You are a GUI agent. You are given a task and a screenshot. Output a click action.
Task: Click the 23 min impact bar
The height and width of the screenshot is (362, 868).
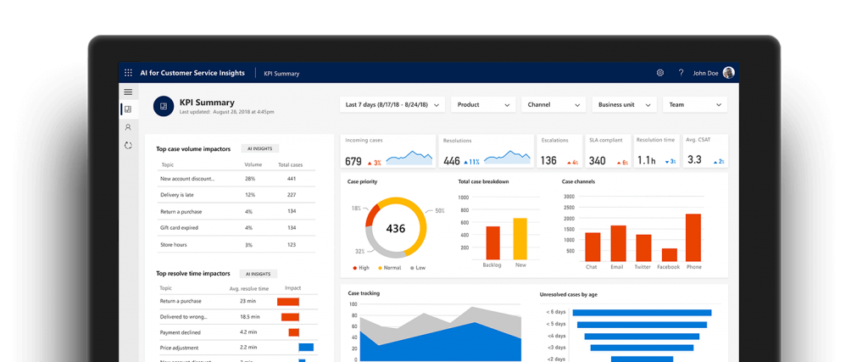pyautogui.click(x=288, y=302)
